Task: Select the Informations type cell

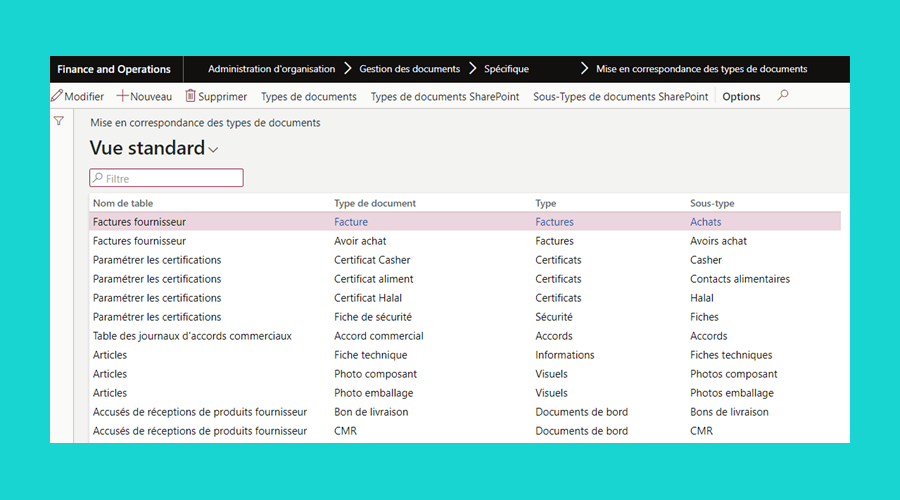Action: (x=565, y=355)
